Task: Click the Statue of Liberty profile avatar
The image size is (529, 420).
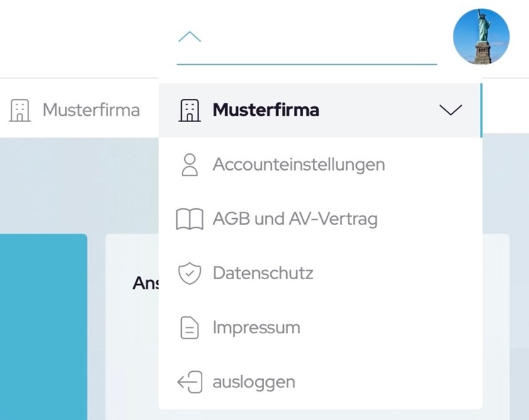Action: pos(481,36)
